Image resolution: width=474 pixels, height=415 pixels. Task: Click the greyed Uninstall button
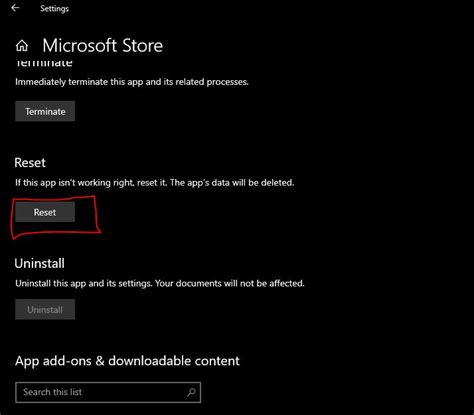[45, 309]
